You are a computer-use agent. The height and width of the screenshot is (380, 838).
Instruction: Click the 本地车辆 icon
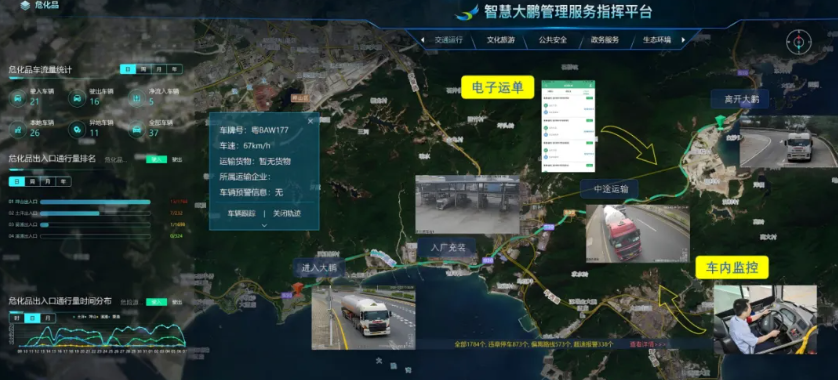click(x=18, y=129)
